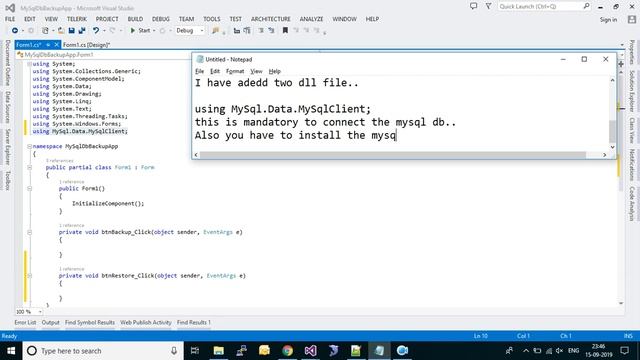Collapse the btnRestore_Click method block
Viewport: 640px width, 360px height.
point(29,276)
